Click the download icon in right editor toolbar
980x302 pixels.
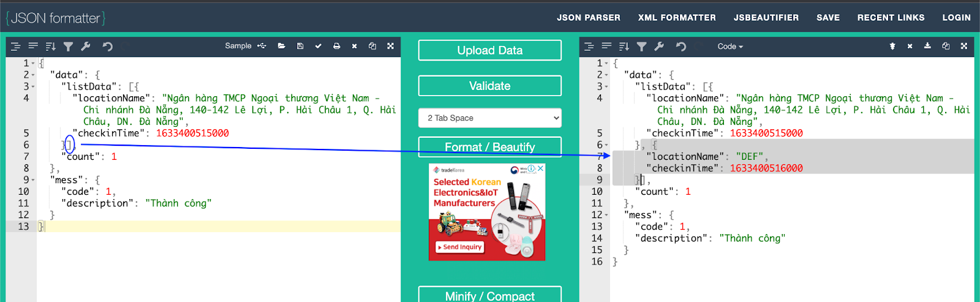(927, 47)
